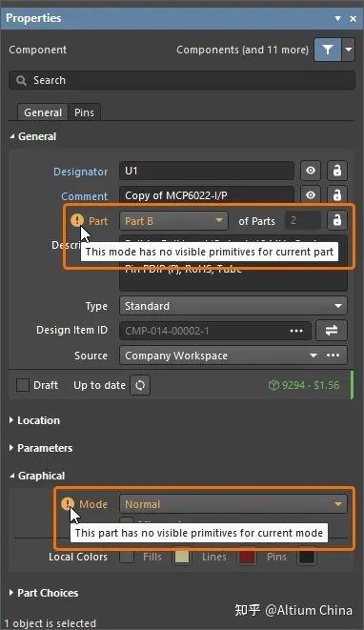
Task: Toggle the Designator lock icon
Action: point(337,171)
